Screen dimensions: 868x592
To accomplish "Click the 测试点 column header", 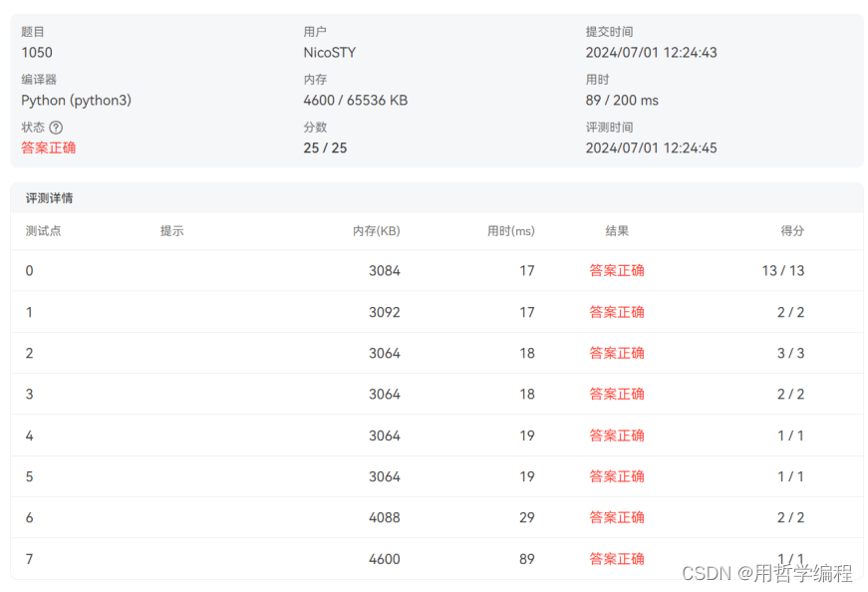I will pyautogui.click(x=43, y=231).
